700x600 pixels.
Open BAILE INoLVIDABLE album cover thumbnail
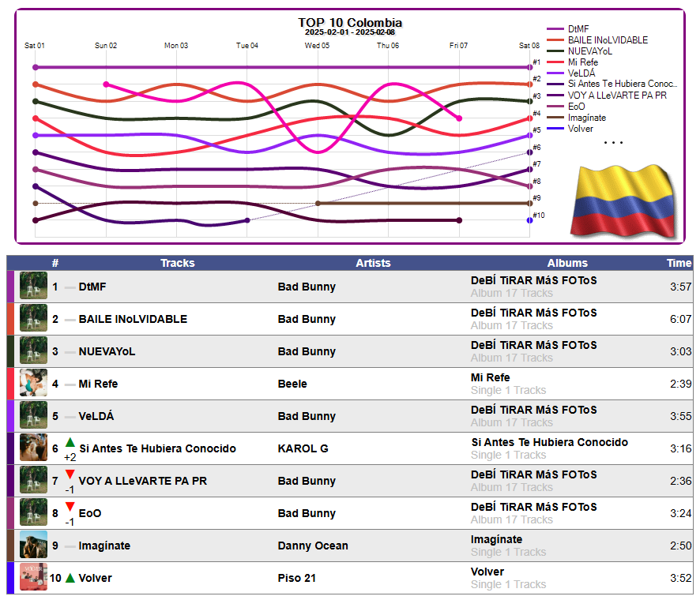[x=33, y=318]
